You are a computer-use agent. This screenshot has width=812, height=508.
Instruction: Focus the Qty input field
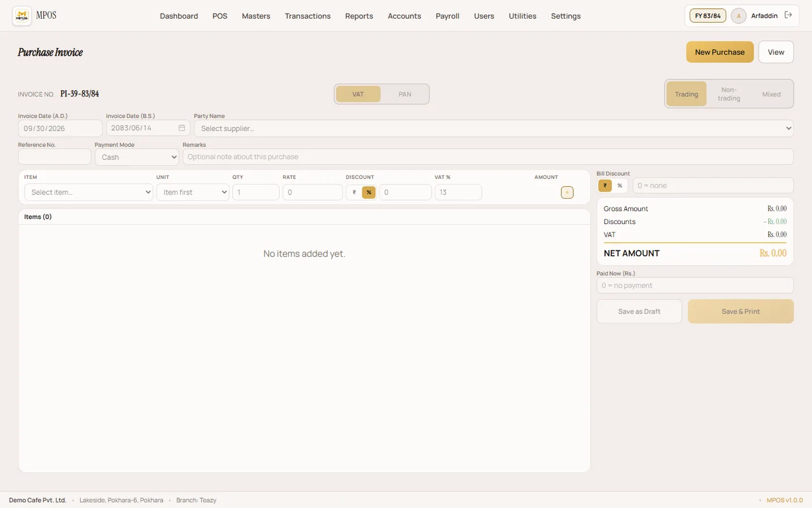(256, 192)
